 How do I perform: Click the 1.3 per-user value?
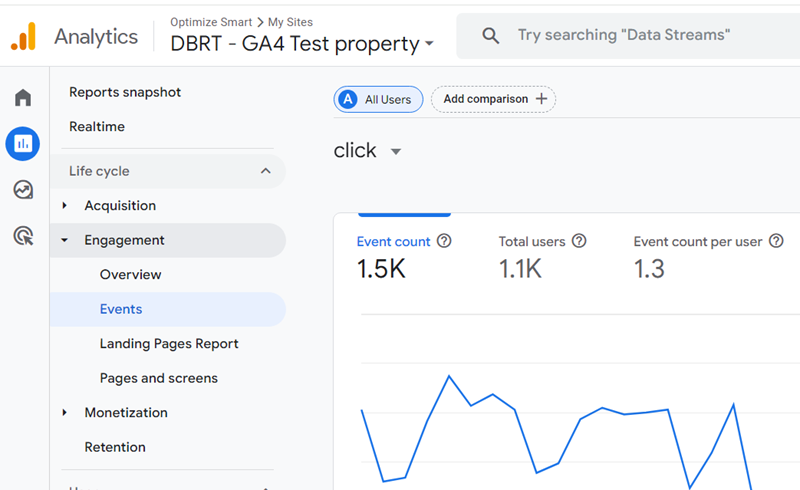point(649,269)
